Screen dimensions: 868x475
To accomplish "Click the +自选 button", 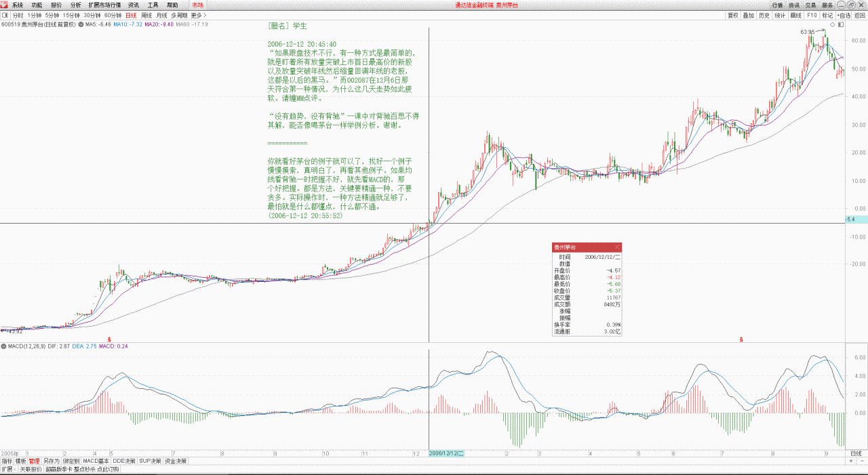I will tap(844, 15).
